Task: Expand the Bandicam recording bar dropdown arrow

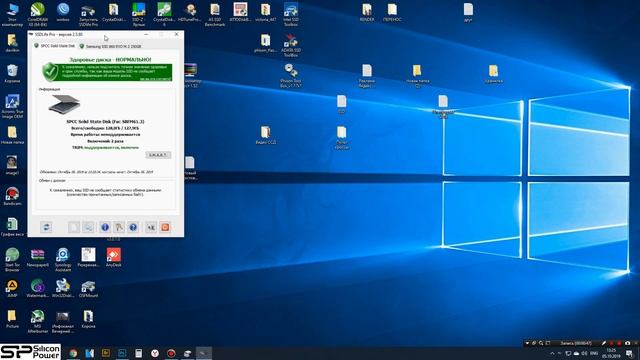Action: [x=527, y=343]
